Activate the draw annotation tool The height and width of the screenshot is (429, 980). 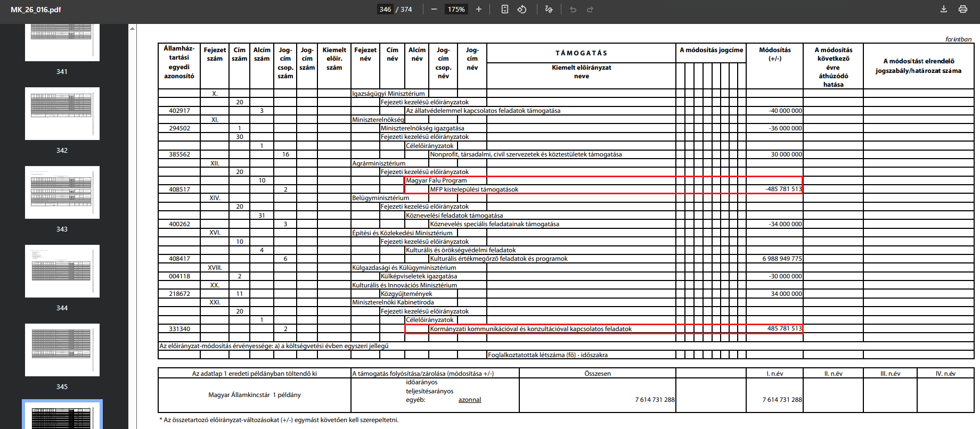coord(549,10)
